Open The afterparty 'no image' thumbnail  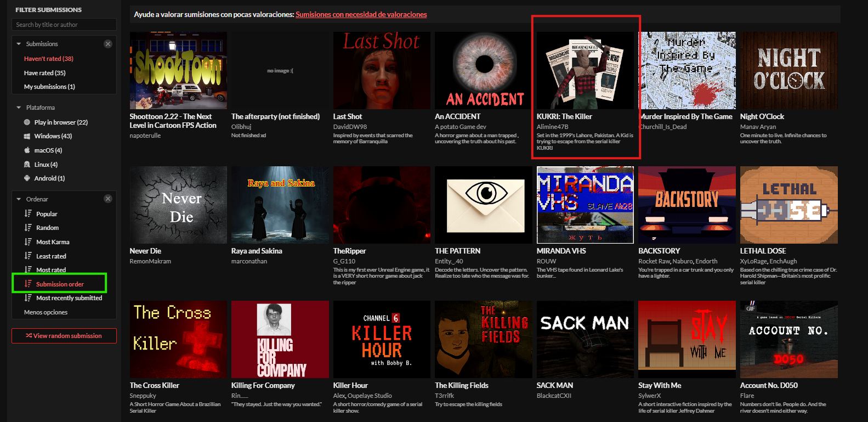(280, 70)
